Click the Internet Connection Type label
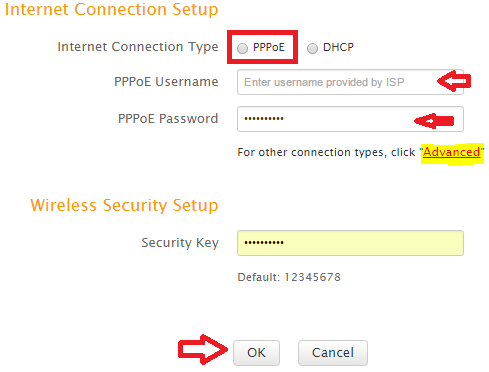The height and width of the screenshot is (372, 489). coord(138,47)
